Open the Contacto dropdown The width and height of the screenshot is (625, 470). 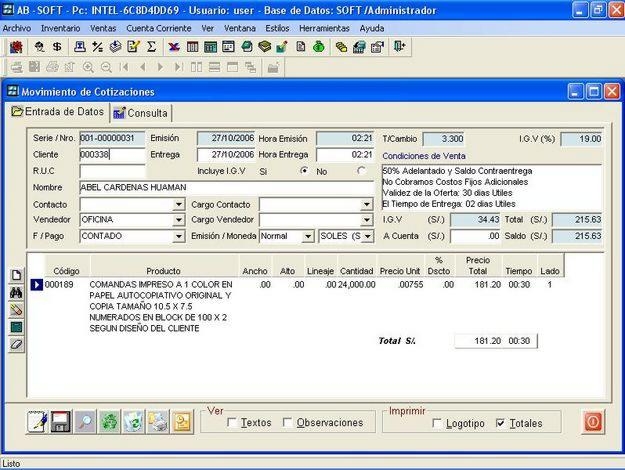pos(179,205)
